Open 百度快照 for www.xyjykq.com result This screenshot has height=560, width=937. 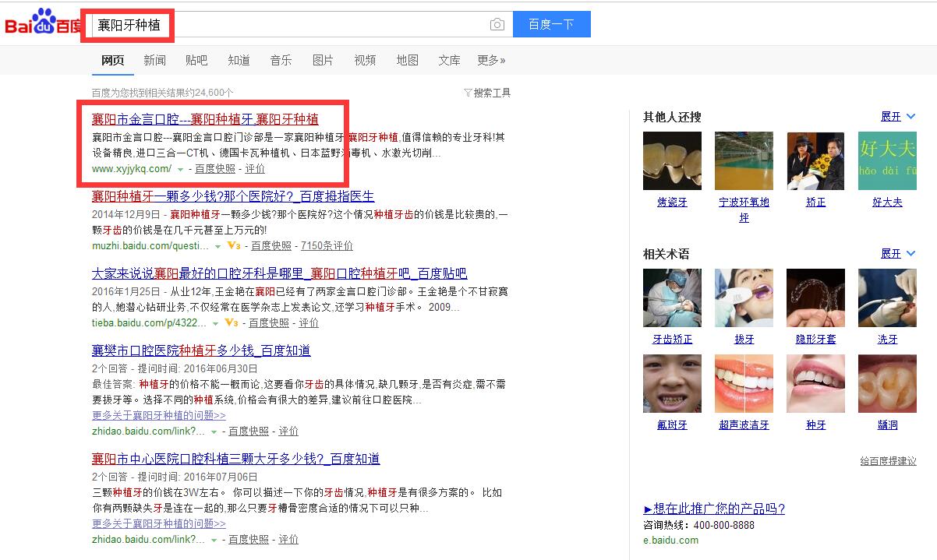pyautogui.click(x=215, y=169)
